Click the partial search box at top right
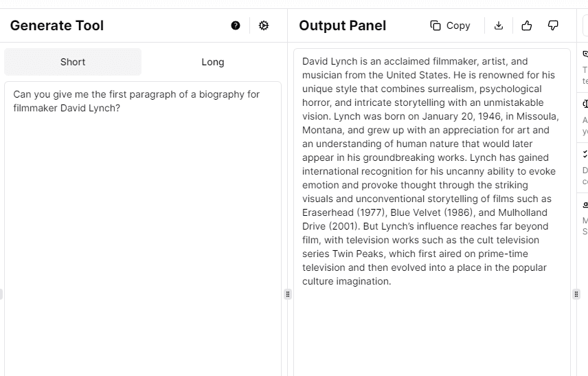The height and width of the screenshot is (376, 588). [585, 25]
